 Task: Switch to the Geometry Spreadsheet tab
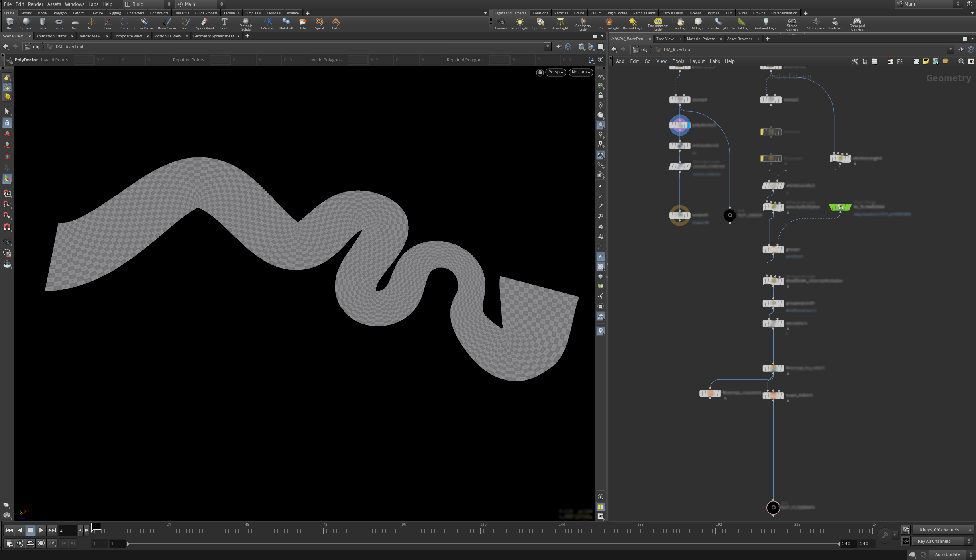[x=213, y=36]
